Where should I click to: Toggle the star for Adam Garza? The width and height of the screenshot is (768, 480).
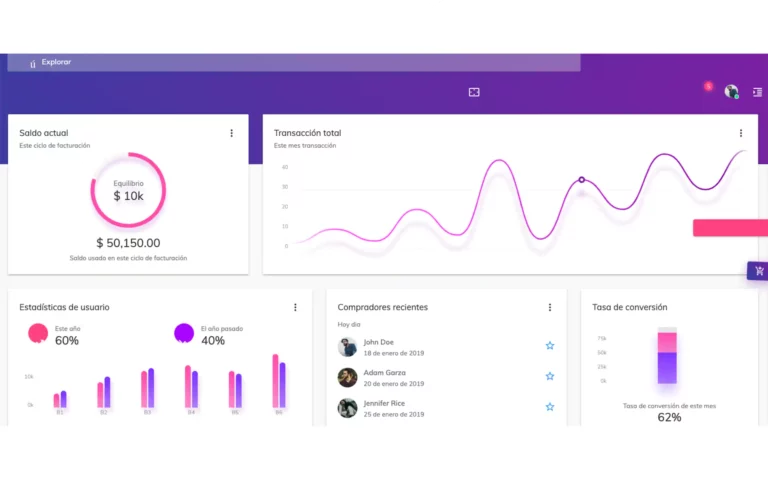tap(549, 377)
